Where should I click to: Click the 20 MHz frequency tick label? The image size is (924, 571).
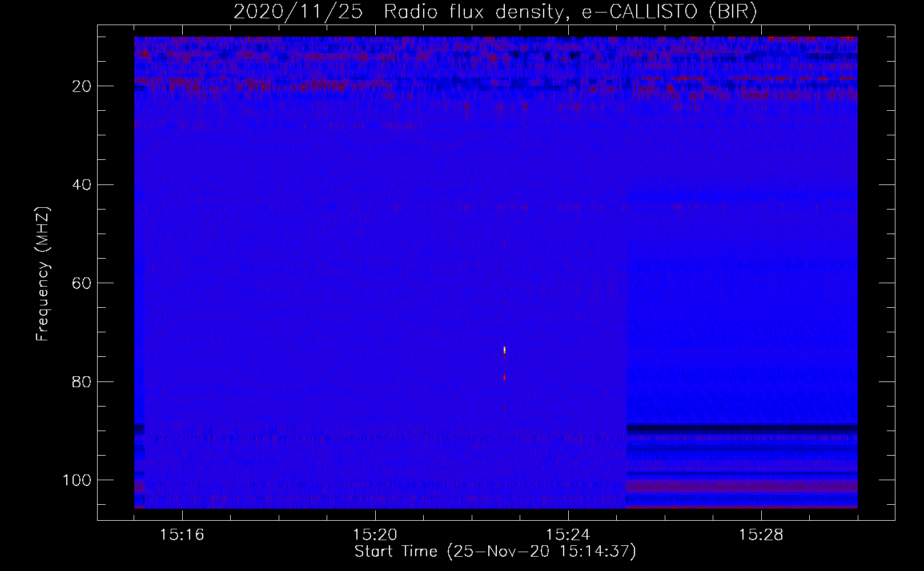coord(82,86)
